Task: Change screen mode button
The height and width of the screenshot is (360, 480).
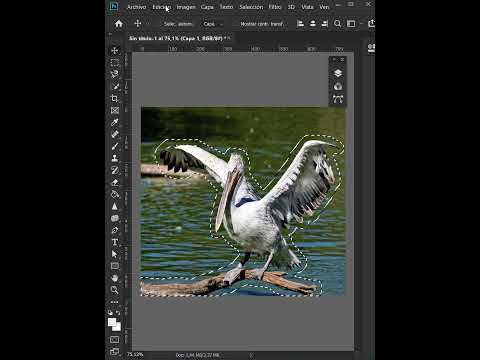Action: tap(115, 351)
